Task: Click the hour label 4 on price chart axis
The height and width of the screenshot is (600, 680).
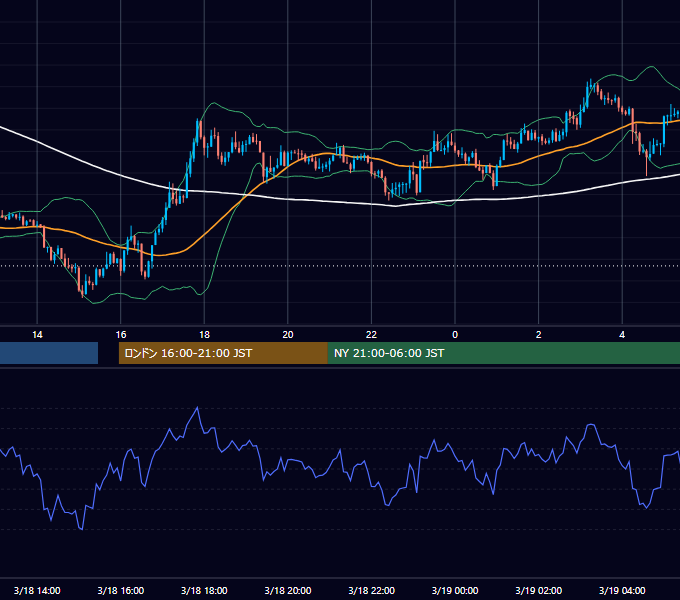Action: pos(622,335)
